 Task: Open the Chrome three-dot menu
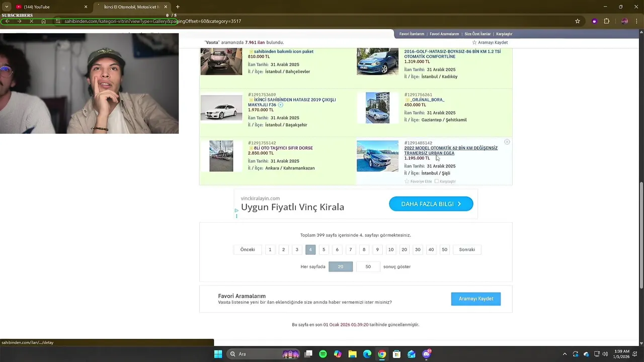[x=636, y=21]
